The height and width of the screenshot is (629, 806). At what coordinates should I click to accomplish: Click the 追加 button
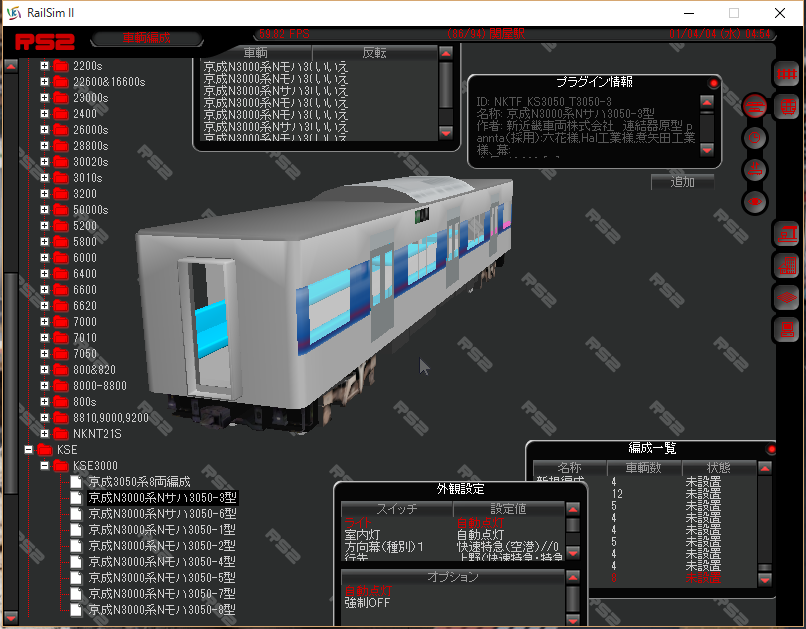[683, 182]
